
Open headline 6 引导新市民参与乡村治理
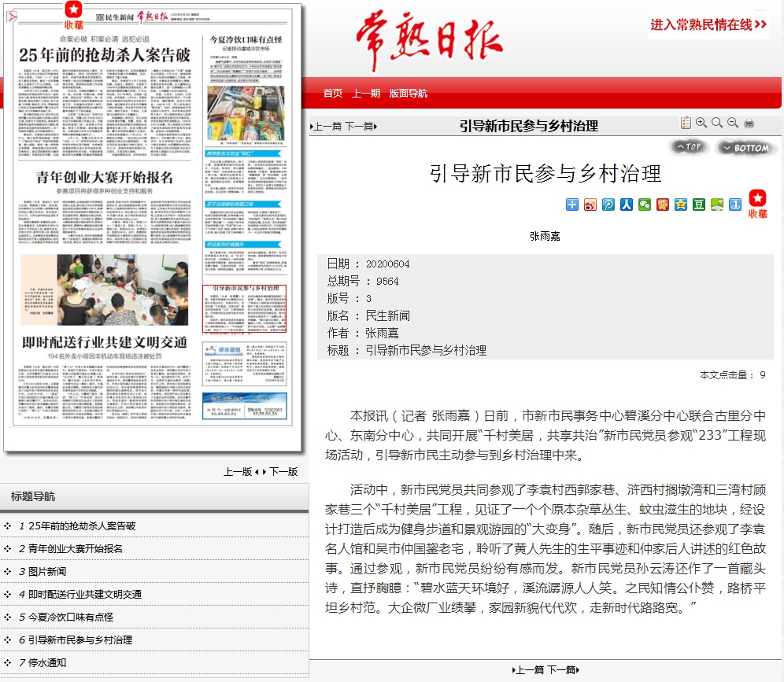[80, 640]
